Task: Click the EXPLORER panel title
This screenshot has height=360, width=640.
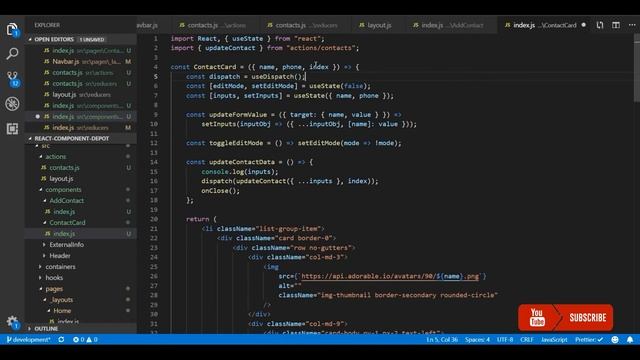Action: coord(47,25)
